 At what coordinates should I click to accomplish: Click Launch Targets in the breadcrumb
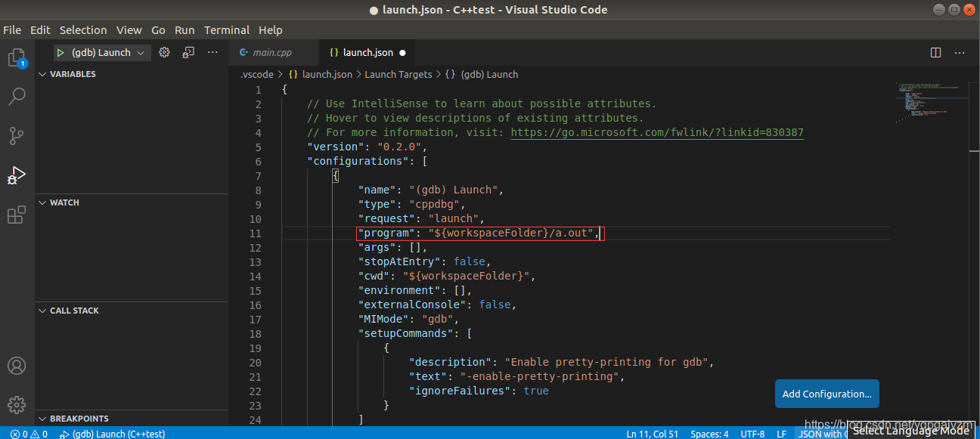(398, 74)
